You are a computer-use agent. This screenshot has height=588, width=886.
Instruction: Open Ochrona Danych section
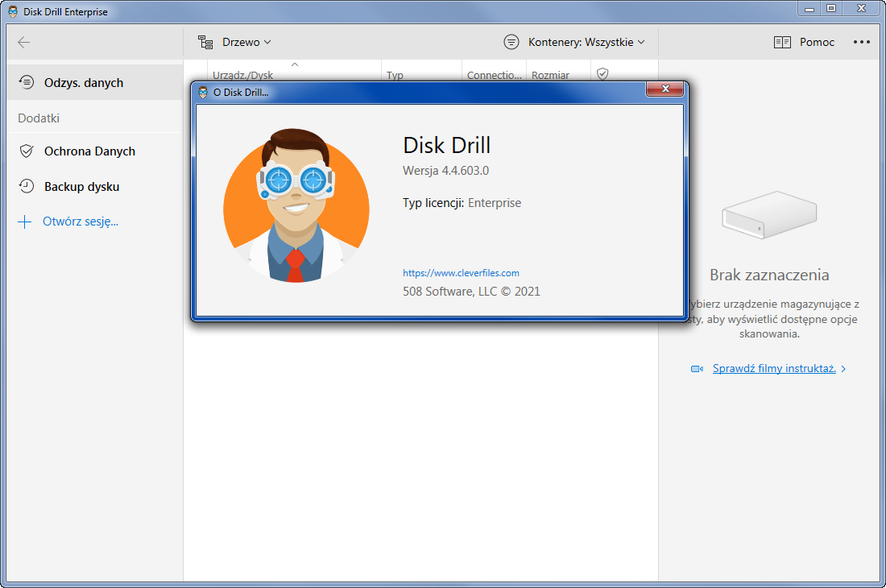(90, 151)
